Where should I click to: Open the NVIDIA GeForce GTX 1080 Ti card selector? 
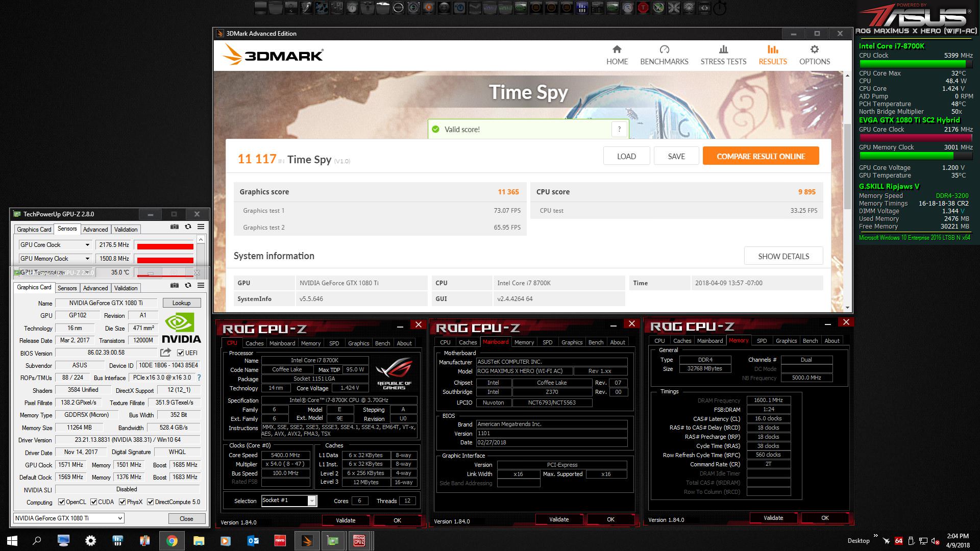68,518
